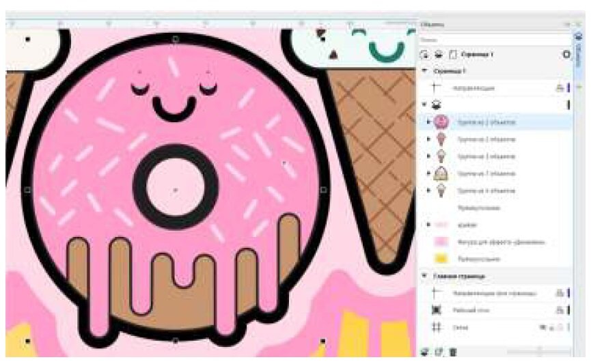Click the top-center selection handle above the donut
Viewport: 591px width, 364px height.
[176, 39]
